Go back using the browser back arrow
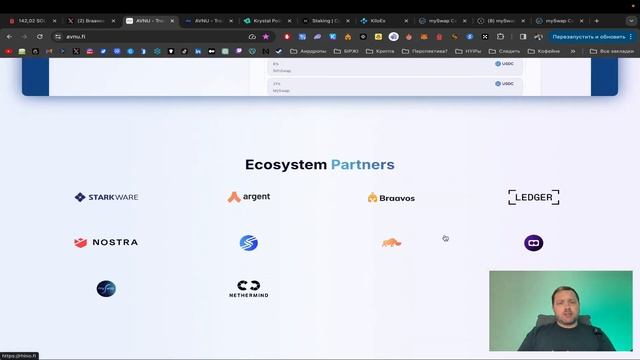 9,37
